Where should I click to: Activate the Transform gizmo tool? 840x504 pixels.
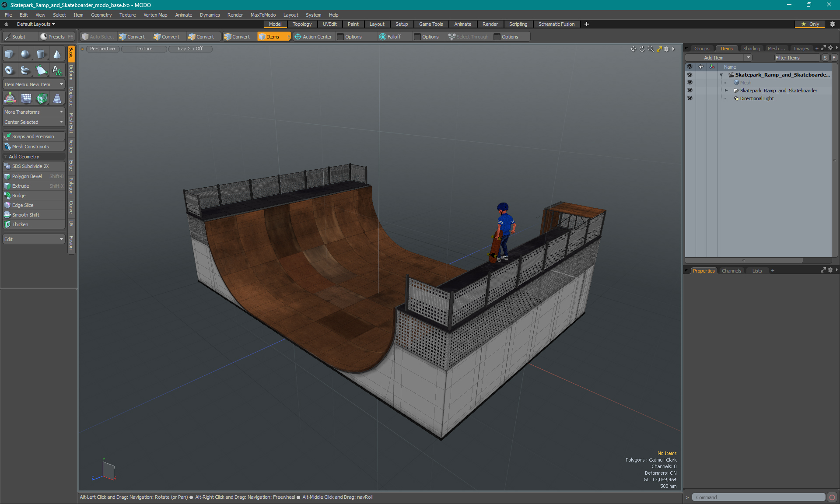click(x=10, y=98)
